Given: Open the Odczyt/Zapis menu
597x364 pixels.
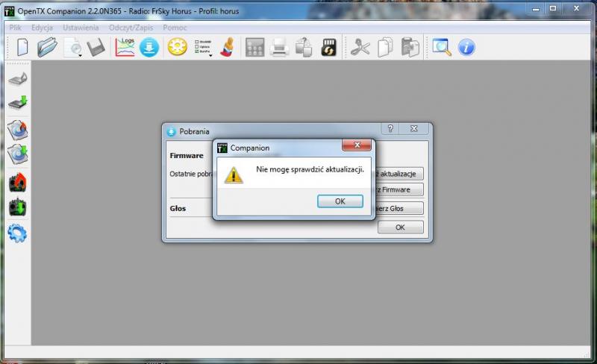Looking at the screenshot, I should (x=130, y=28).
